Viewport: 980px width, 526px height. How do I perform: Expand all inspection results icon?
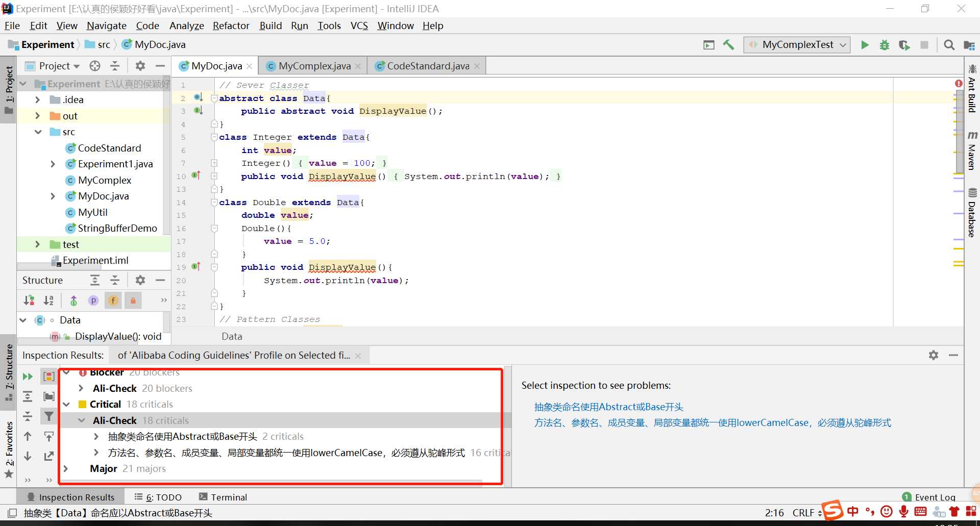(28, 396)
